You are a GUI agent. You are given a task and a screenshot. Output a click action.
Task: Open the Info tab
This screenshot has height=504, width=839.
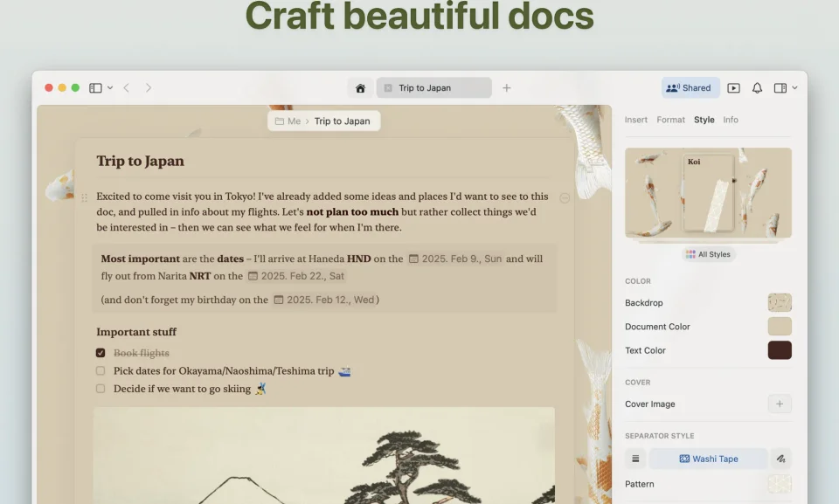point(731,120)
